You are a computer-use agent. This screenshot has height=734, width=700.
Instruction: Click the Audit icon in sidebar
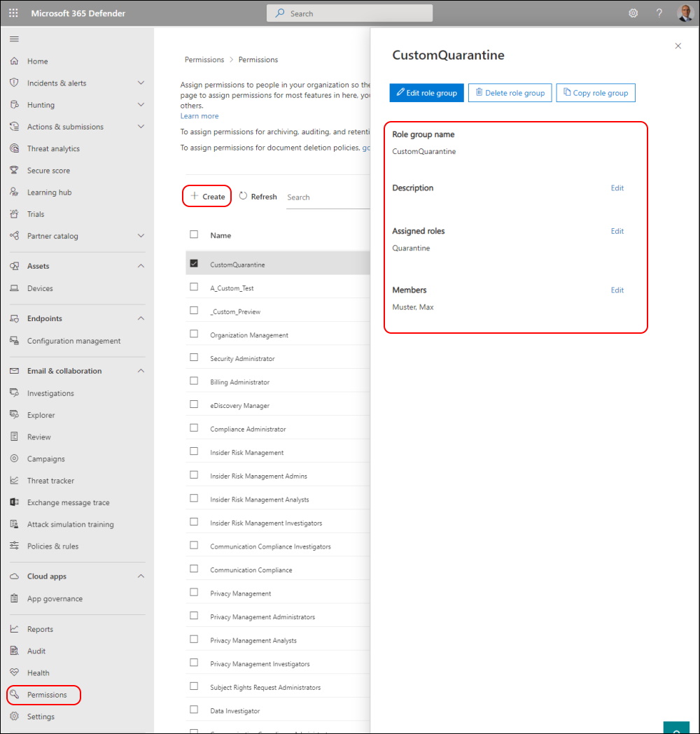tap(15, 651)
